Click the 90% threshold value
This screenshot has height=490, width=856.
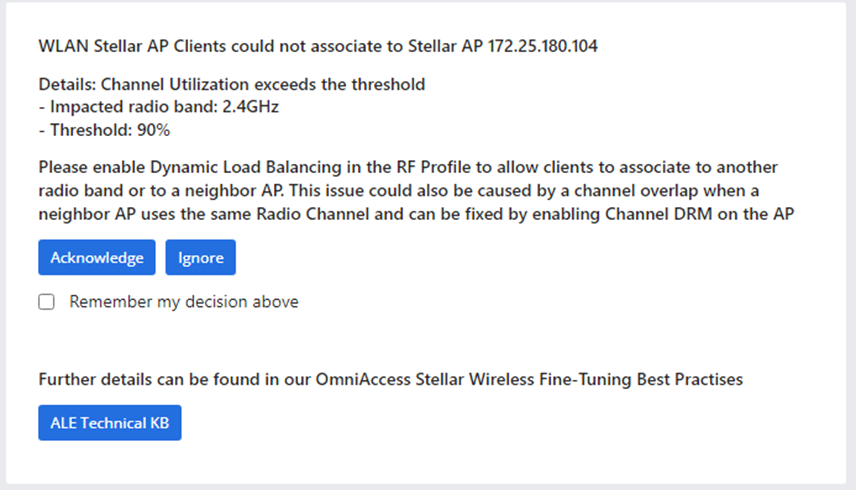click(153, 130)
